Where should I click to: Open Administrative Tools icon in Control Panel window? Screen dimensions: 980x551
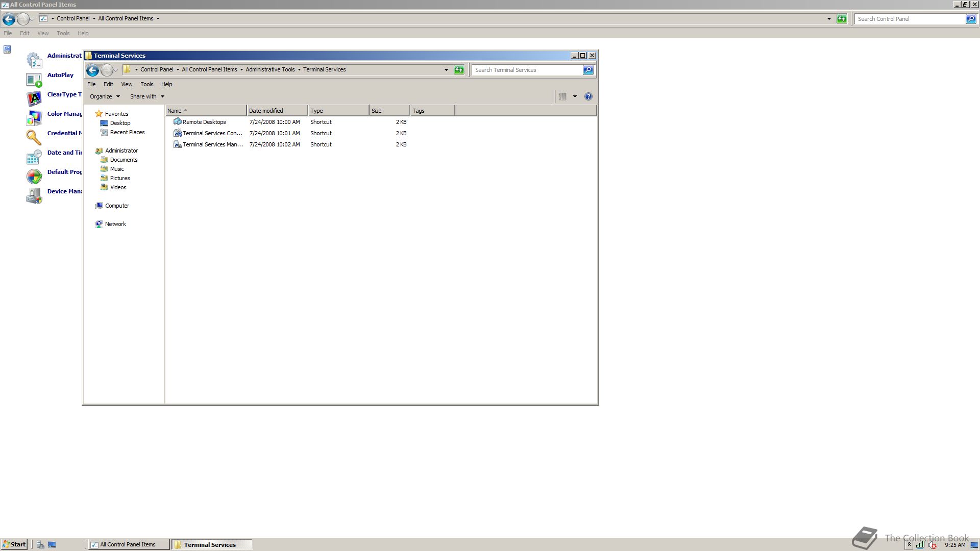[34, 60]
